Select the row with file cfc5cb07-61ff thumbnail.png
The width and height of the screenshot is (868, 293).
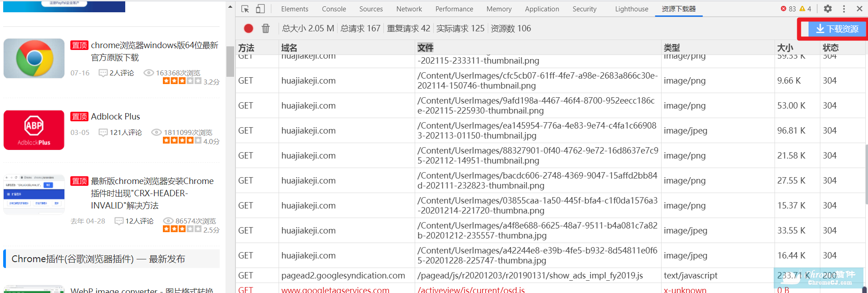pos(550,80)
